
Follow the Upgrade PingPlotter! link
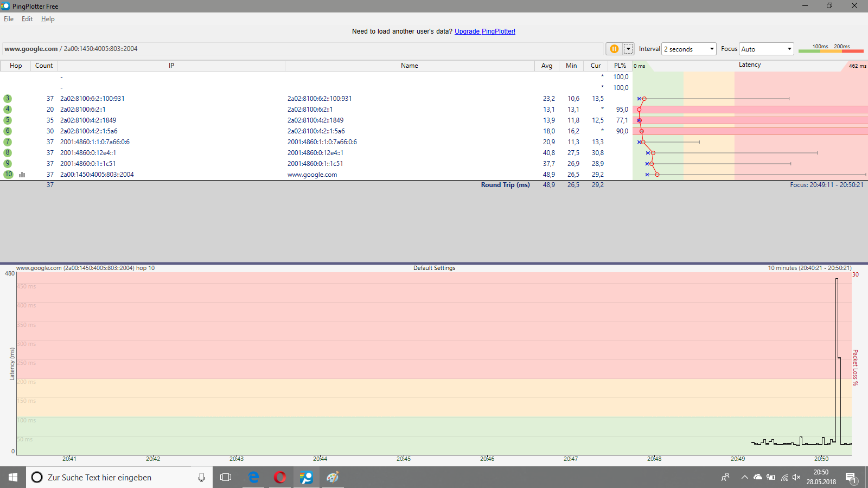pyautogui.click(x=485, y=31)
